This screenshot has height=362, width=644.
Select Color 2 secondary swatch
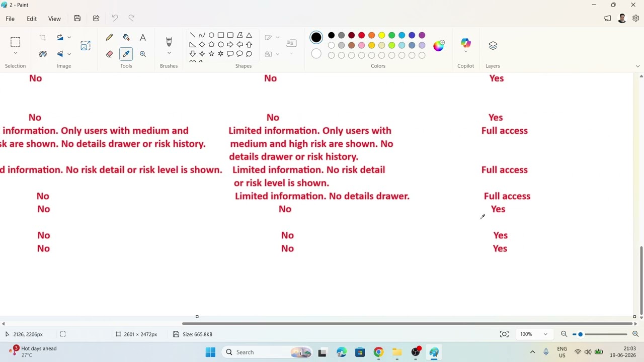[x=316, y=54]
